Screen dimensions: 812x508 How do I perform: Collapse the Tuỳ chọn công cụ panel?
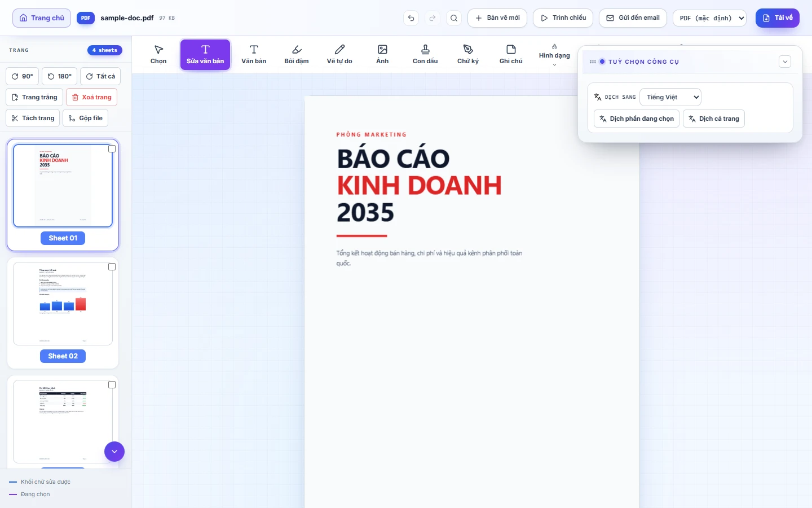785,62
